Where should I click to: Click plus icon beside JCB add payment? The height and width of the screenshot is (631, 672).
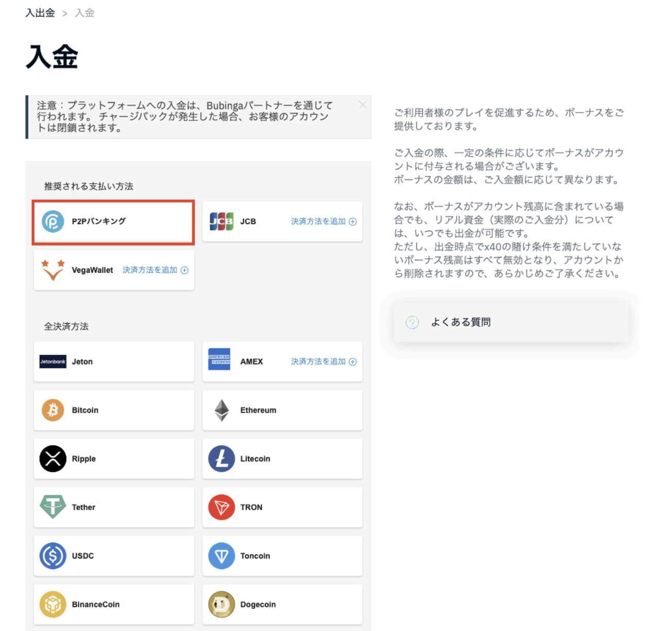tap(352, 222)
